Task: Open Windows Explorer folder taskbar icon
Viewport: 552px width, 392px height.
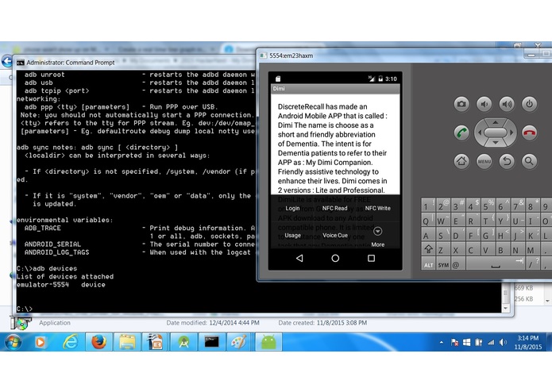Action: point(127,342)
